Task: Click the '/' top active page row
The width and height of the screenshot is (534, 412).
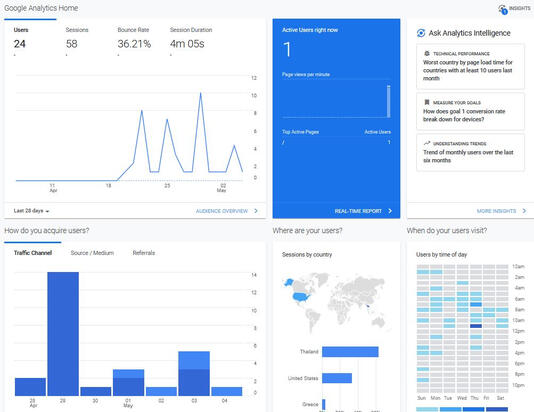Action: pos(336,142)
